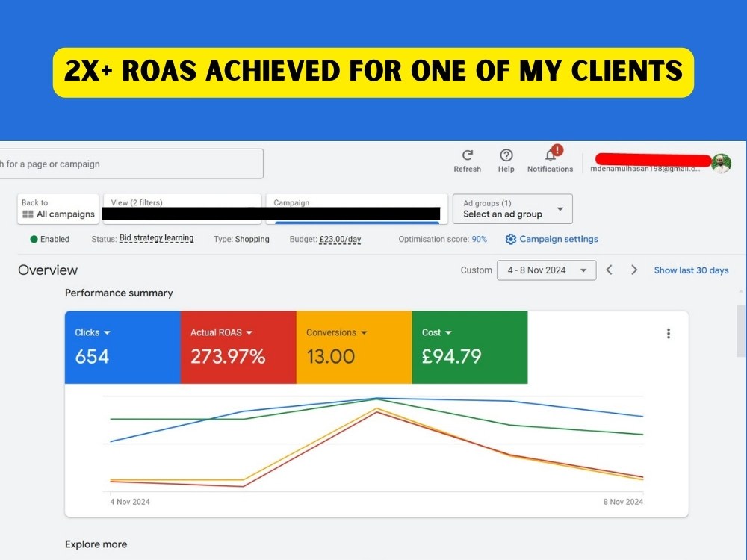The height and width of the screenshot is (560, 747).
Task: Select the red Actual ROAS tile value
Action: coord(228,357)
